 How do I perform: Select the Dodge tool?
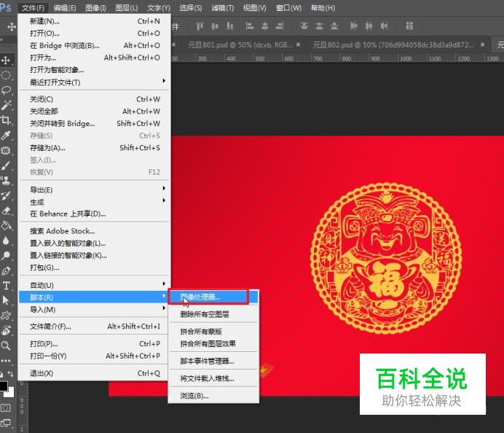(x=6, y=256)
